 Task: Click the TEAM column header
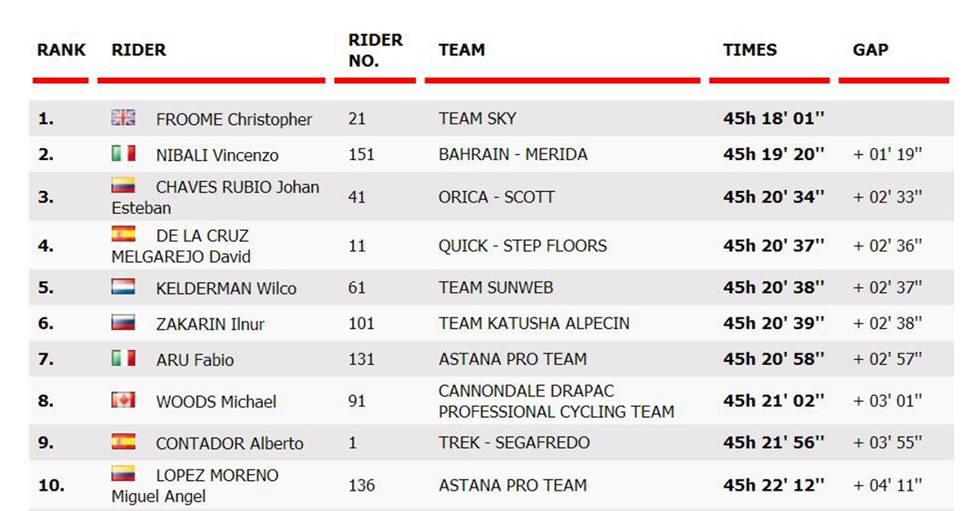461,50
